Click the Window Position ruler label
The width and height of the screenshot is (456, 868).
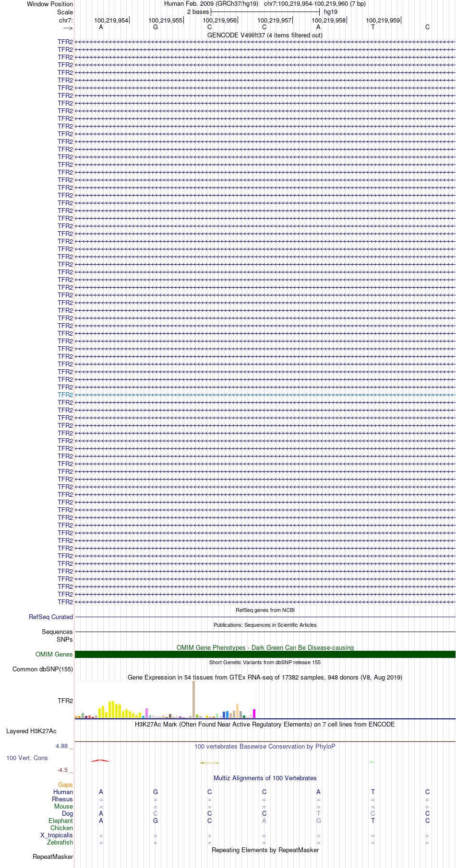[50, 4]
